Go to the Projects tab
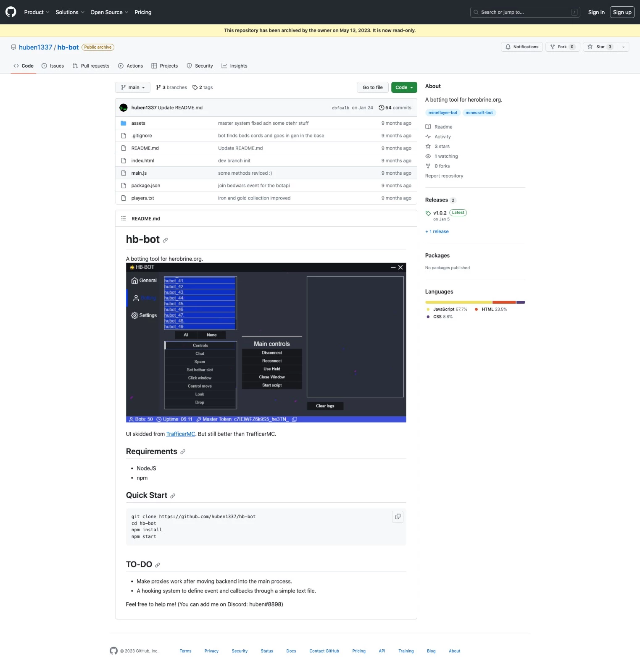This screenshot has height=672, width=640. (x=165, y=66)
